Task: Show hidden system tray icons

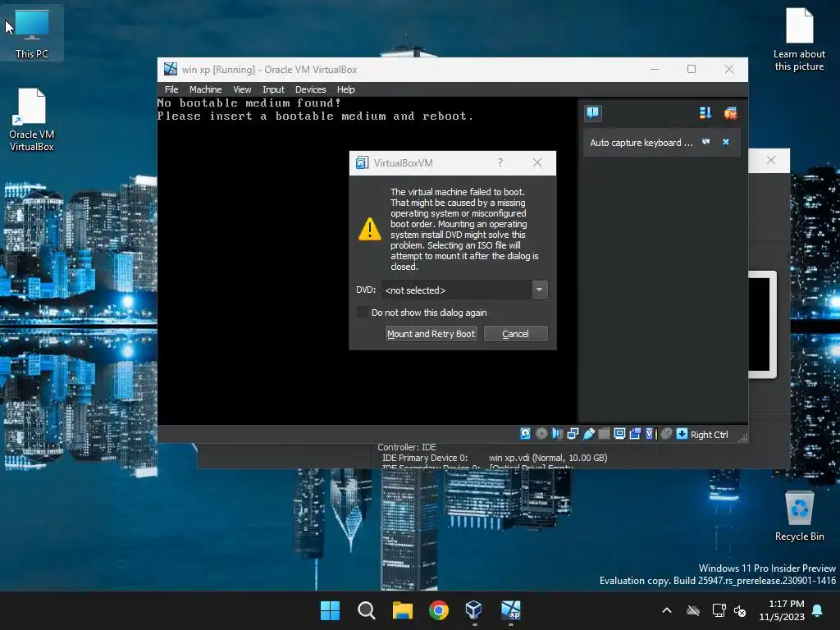Action: pyautogui.click(x=666, y=610)
